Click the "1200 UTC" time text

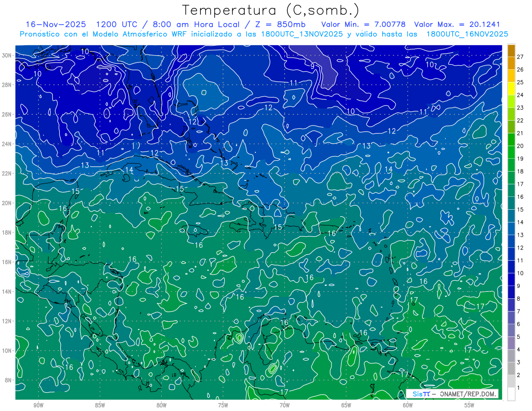tap(116, 24)
